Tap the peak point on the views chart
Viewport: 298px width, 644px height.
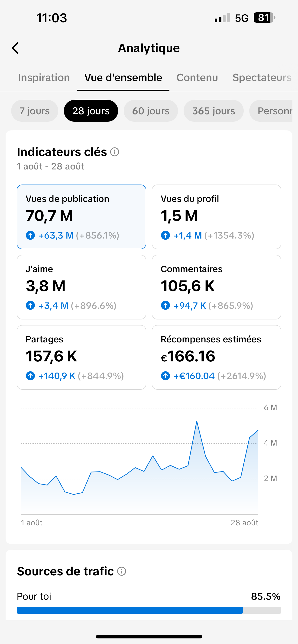click(197, 421)
